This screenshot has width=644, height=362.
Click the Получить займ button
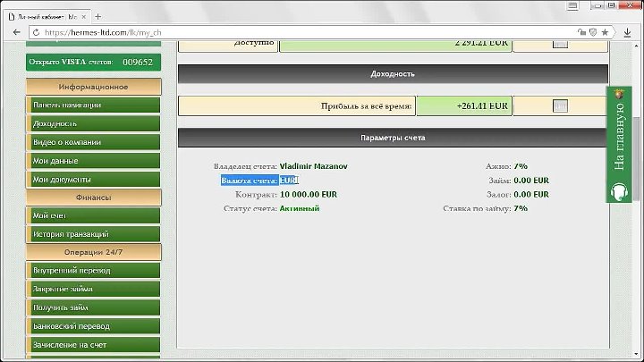(94, 307)
